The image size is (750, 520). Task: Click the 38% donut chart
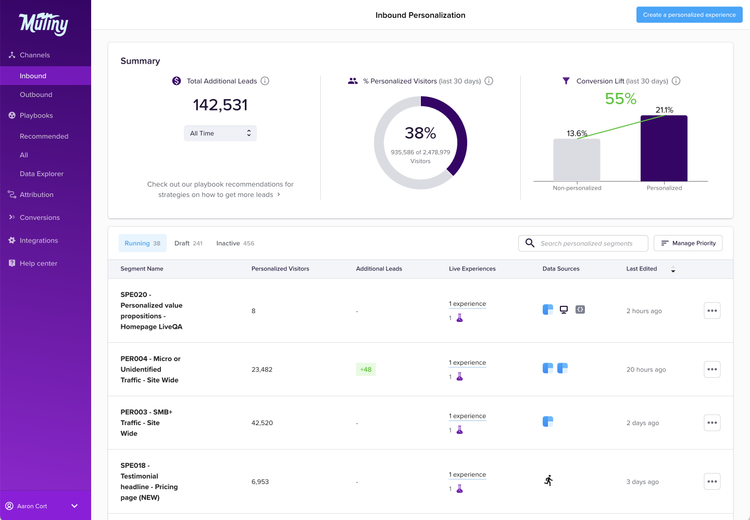point(420,143)
